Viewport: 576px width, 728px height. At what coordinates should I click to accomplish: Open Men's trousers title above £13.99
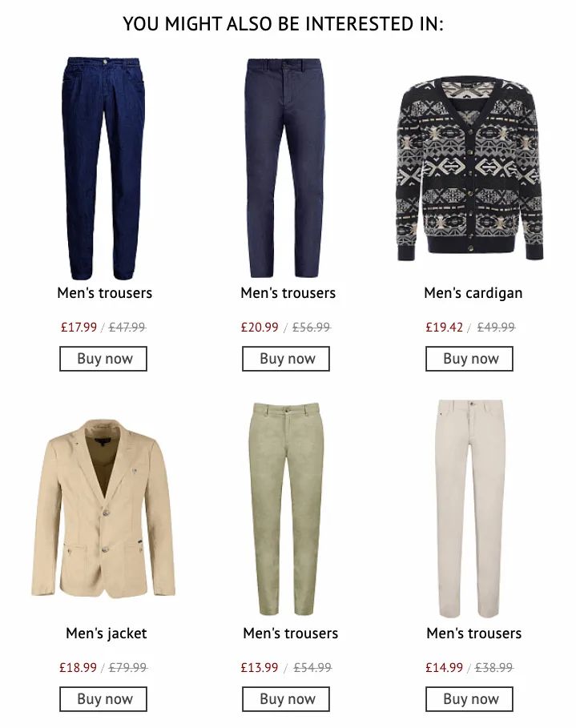[290, 633]
